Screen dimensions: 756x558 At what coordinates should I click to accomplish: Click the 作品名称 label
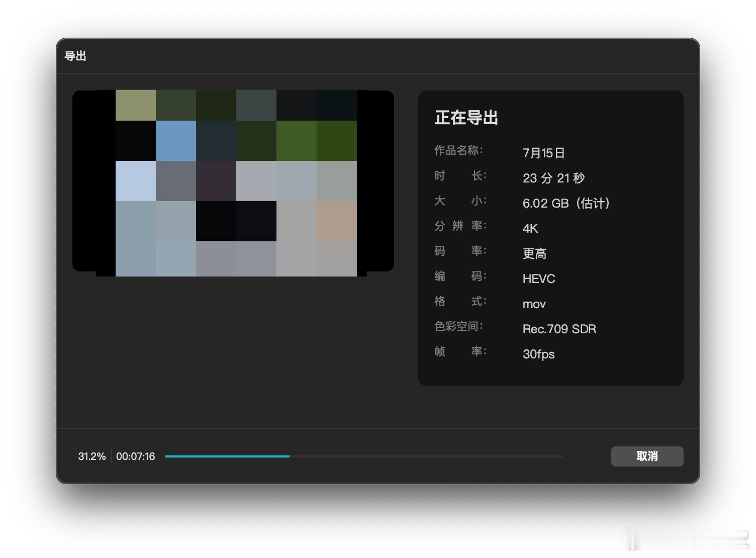tap(458, 150)
